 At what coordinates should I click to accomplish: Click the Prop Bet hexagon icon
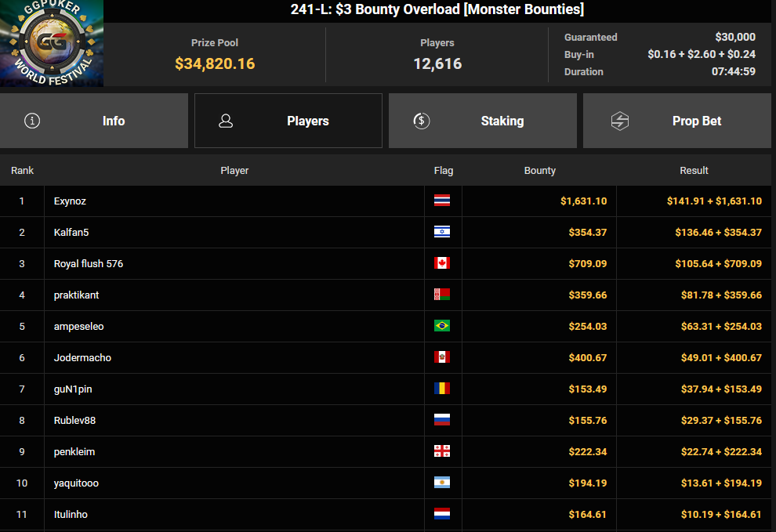pos(619,121)
